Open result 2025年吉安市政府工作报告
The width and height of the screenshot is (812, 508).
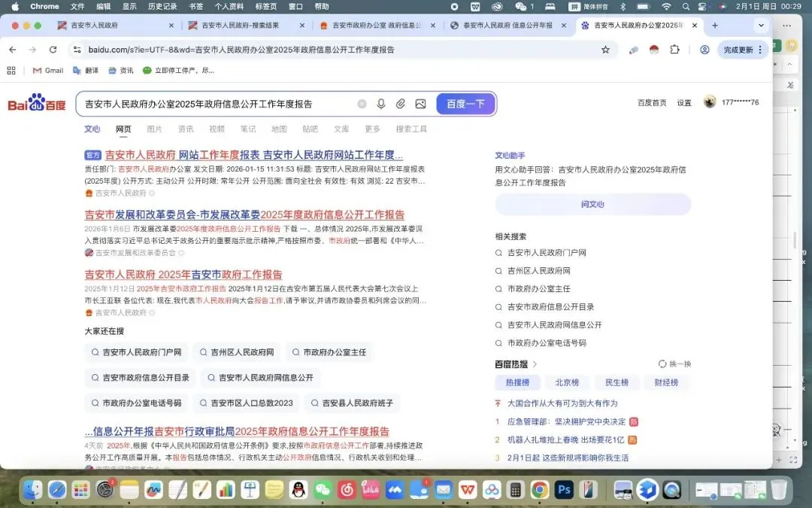(183, 275)
